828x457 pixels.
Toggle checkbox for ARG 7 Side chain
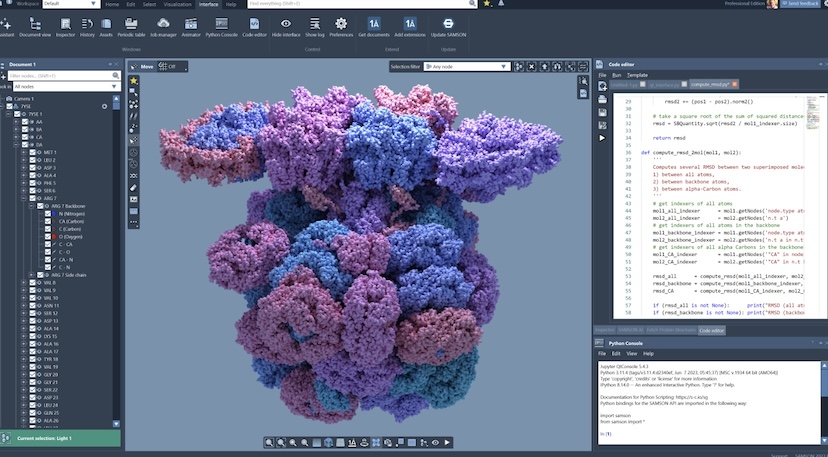40,274
